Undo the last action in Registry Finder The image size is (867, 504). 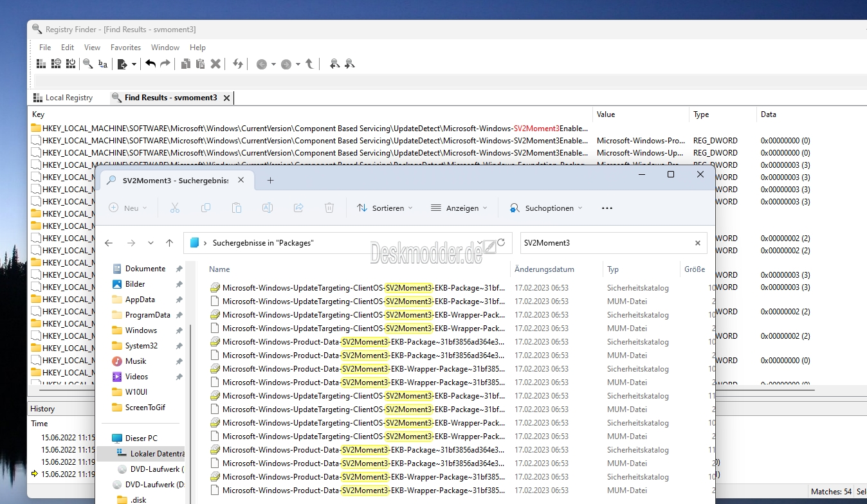(151, 64)
